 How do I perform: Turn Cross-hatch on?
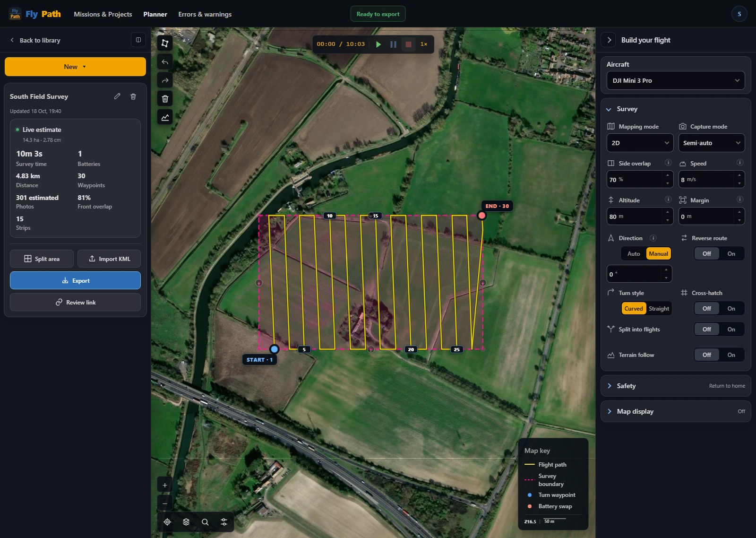[x=731, y=309]
